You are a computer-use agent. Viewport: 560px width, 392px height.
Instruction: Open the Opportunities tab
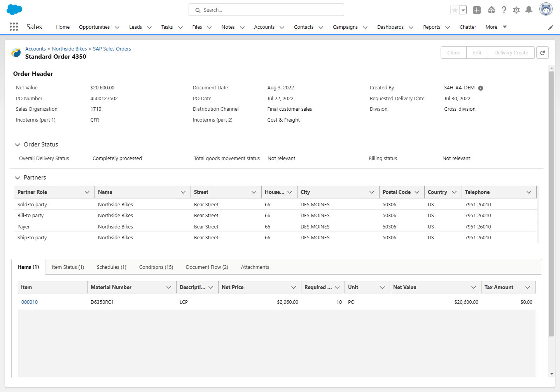94,27
